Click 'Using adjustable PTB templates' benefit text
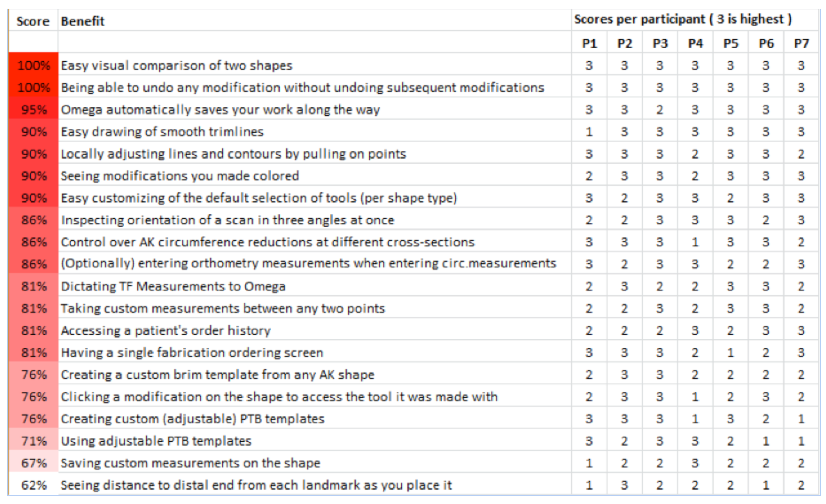826x504 pixels. [156, 441]
